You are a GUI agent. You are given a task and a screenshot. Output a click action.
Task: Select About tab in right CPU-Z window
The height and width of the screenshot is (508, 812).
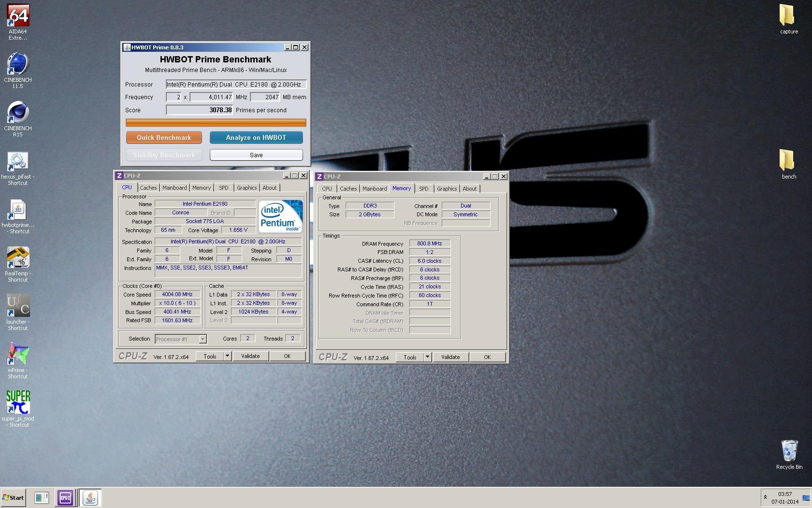click(470, 189)
